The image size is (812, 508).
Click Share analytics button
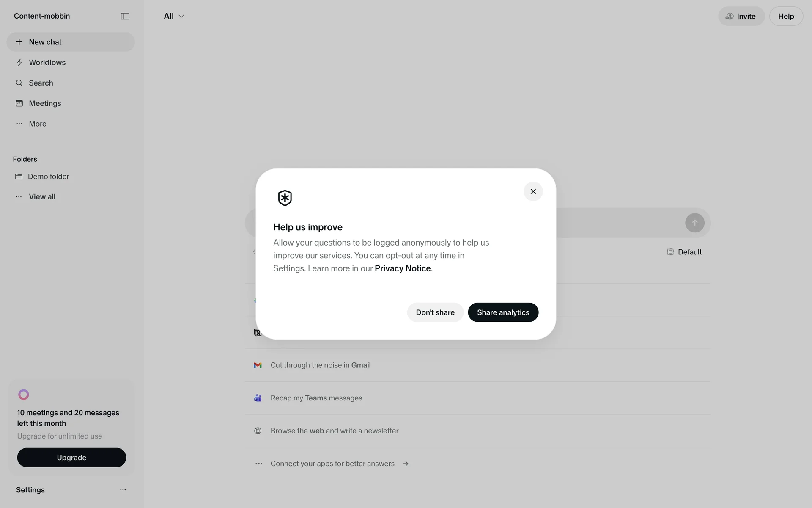coord(503,312)
